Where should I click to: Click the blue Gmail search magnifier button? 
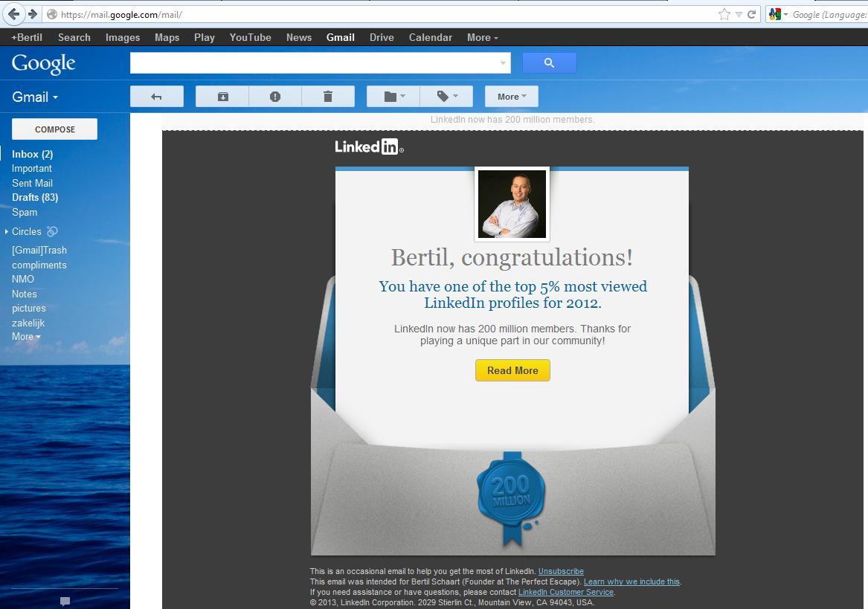click(549, 62)
